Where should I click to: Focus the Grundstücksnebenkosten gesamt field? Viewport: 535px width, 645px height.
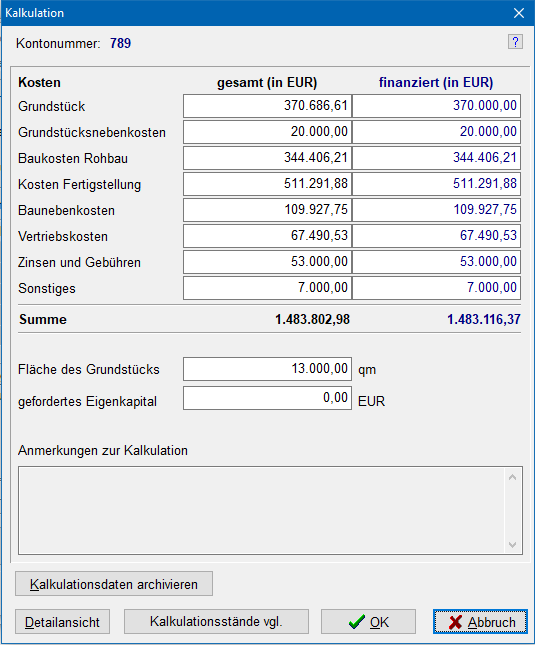(x=267, y=132)
